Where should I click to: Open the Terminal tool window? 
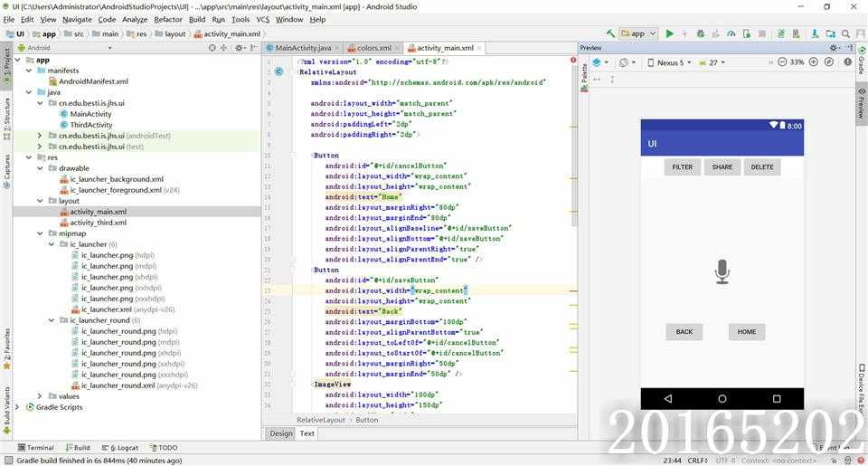click(x=35, y=447)
